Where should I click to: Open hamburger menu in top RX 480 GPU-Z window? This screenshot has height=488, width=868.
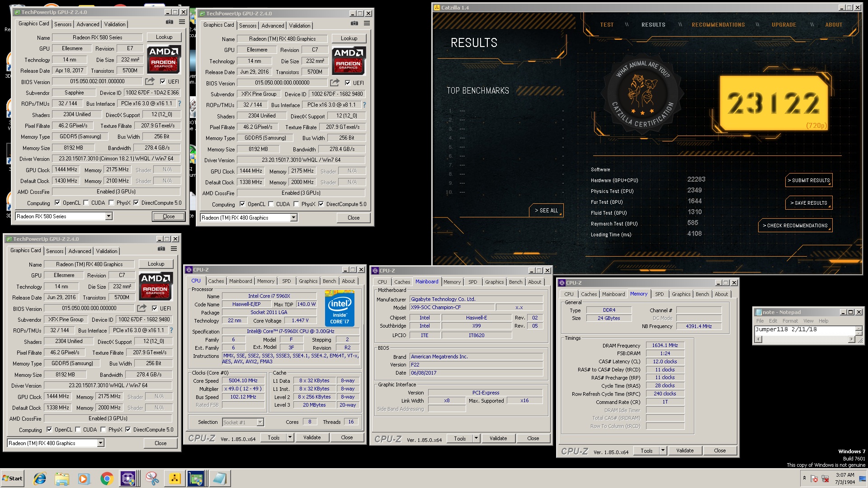click(367, 23)
